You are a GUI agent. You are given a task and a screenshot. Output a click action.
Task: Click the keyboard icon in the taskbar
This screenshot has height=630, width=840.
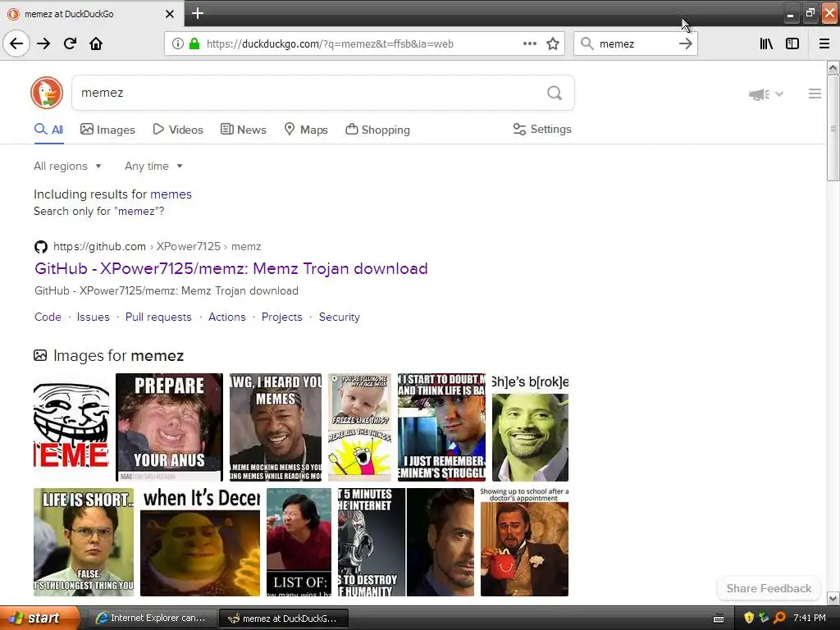pyautogui.click(x=719, y=619)
